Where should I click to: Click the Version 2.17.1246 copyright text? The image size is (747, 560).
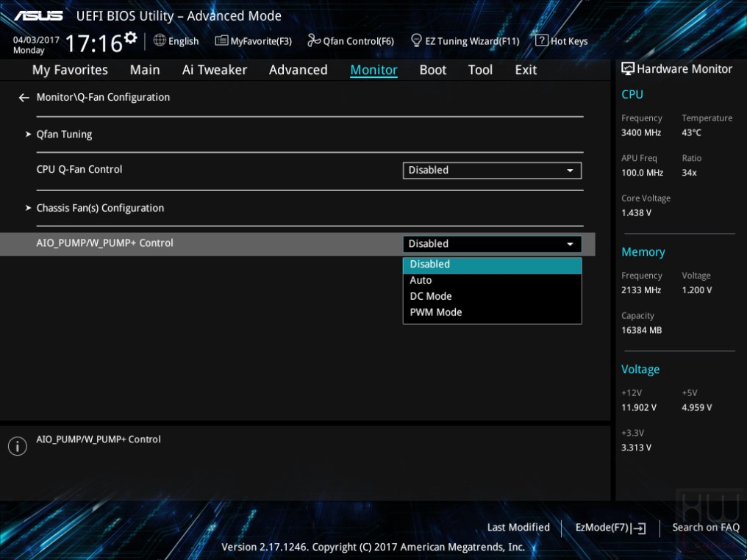373,548
